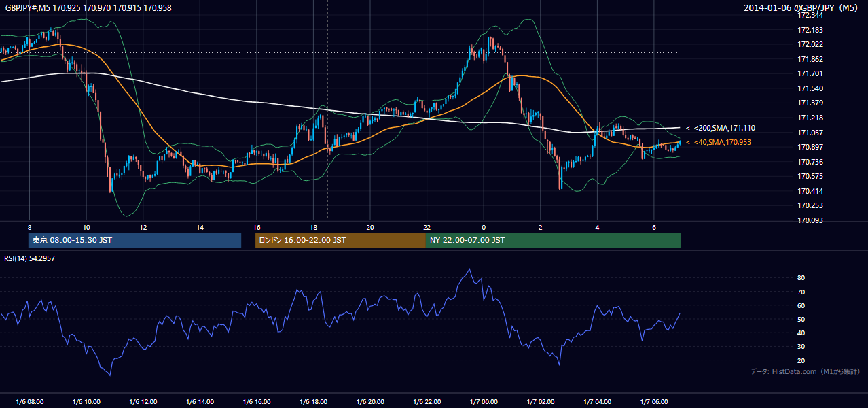This screenshot has height=408, width=868.
Task: Click time label 1/6 10:00
Action: (x=86, y=402)
